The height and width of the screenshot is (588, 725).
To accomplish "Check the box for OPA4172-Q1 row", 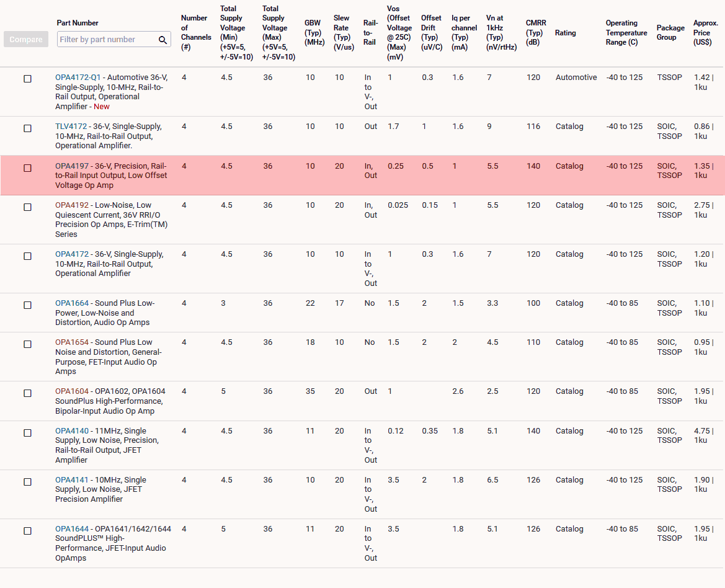I will click(27, 79).
